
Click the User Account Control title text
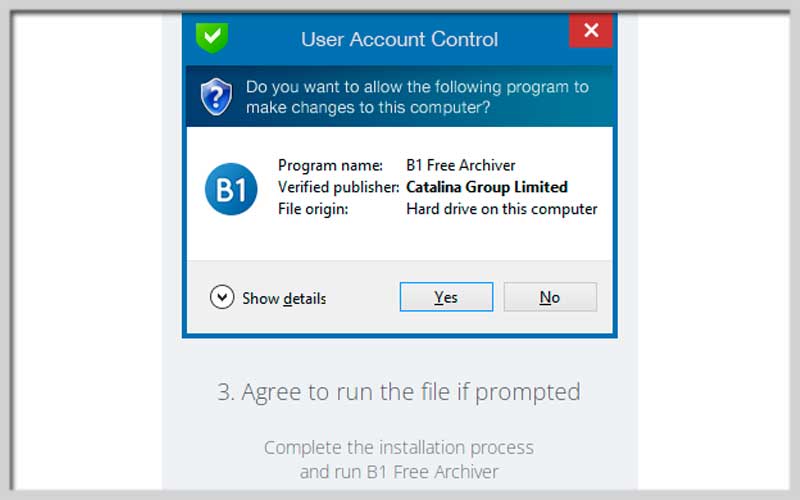point(399,40)
